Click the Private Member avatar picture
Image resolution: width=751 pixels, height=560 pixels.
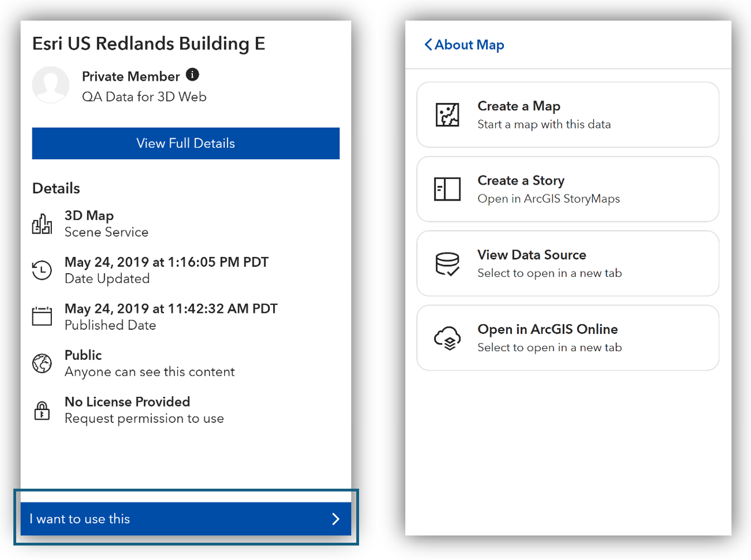[x=51, y=85]
